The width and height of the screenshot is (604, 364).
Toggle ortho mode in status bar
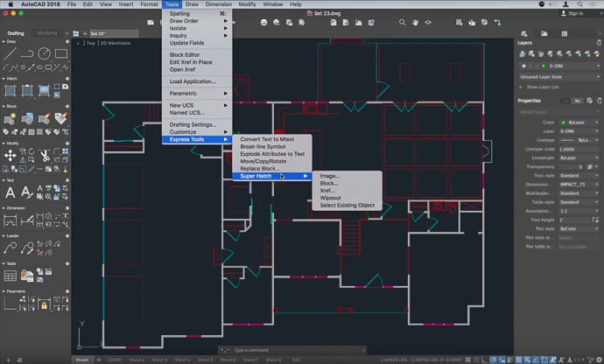485,360
